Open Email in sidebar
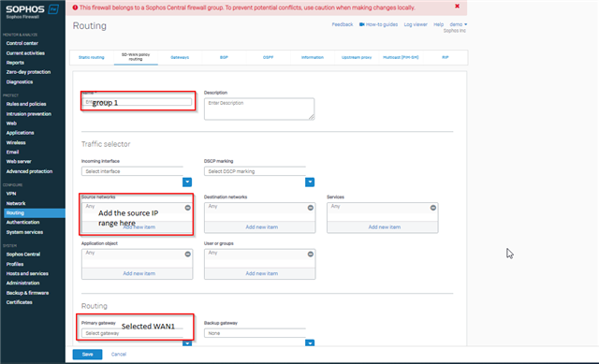The image size is (599, 364). [12, 152]
